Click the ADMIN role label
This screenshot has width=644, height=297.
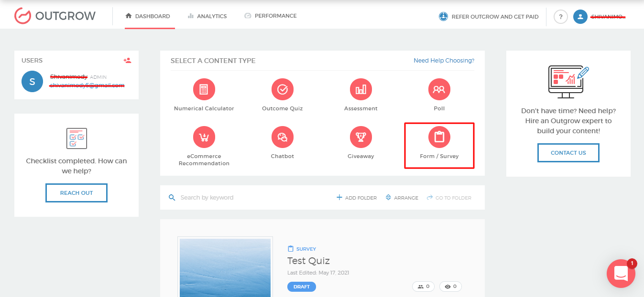point(98,77)
